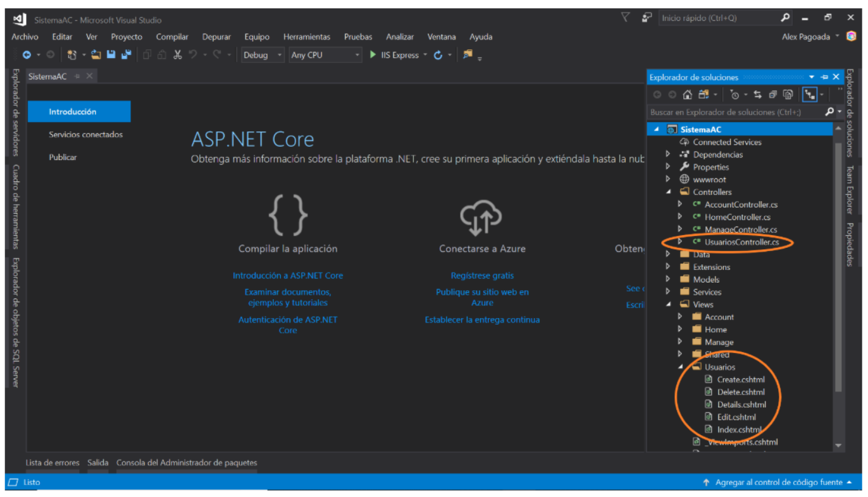Click the Save floppy disk icon

pos(111,55)
